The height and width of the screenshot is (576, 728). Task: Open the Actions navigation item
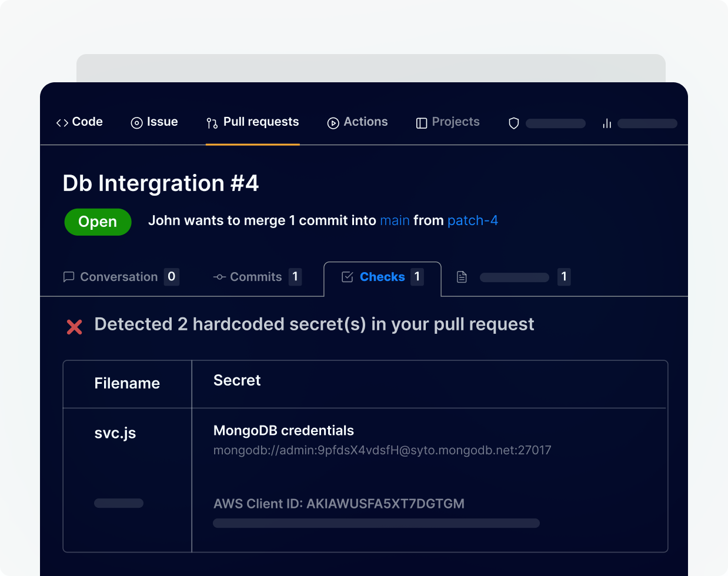point(365,122)
